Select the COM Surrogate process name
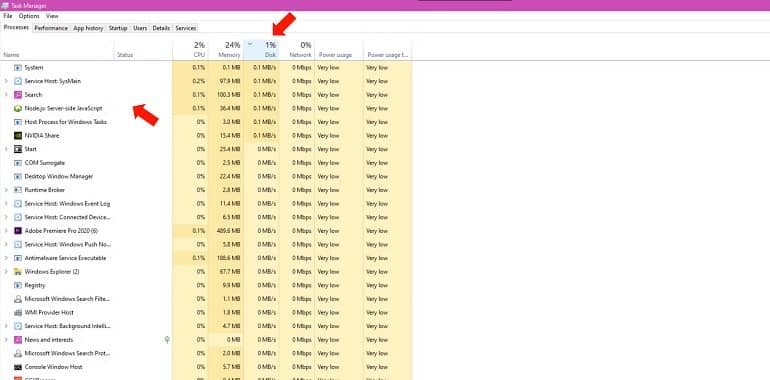This screenshot has height=380, width=770. pos(45,163)
